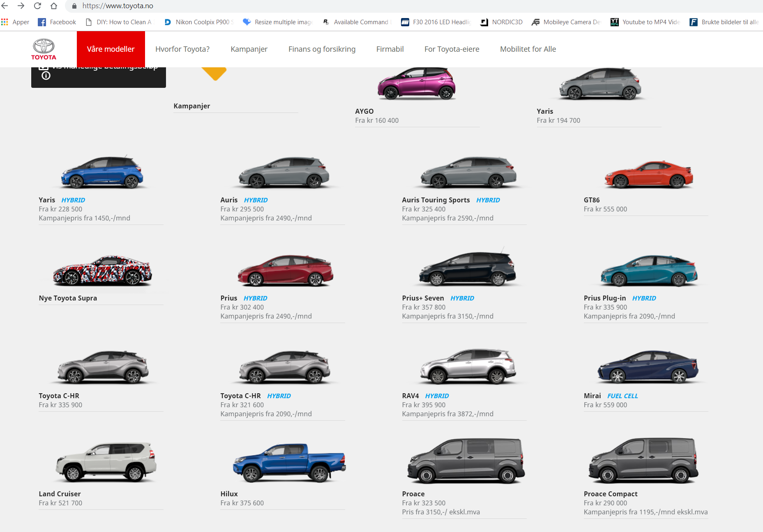Click the browser back arrow
Image resolution: width=763 pixels, height=532 pixels.
5,6
